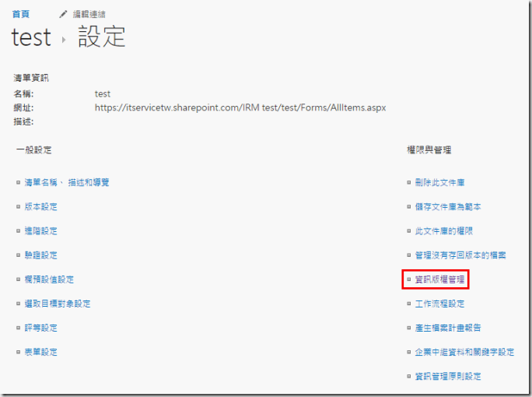Screen dimensions: 532x397
Task: Open the 版本設定 link
Action: pos(40,206)
